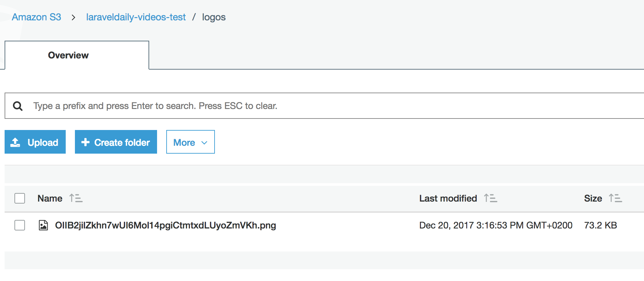This screenshot has width=644, height=281.
Task: Switch to the Overview tab
Action: (68, 55)
